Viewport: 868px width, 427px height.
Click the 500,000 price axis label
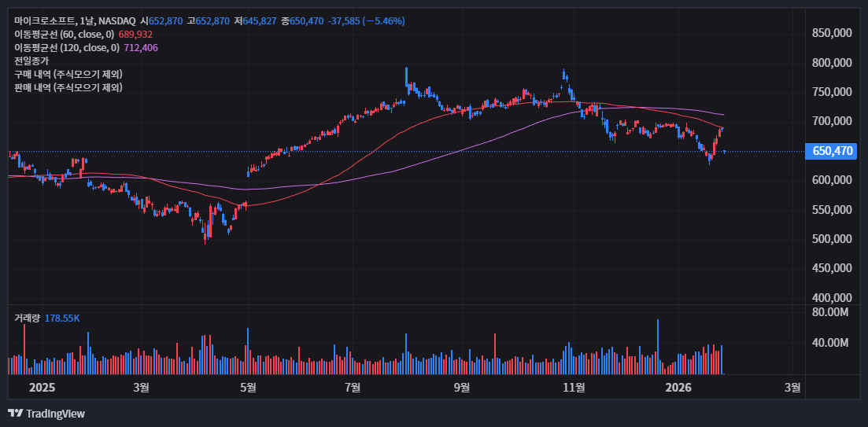tap(833, 239)
